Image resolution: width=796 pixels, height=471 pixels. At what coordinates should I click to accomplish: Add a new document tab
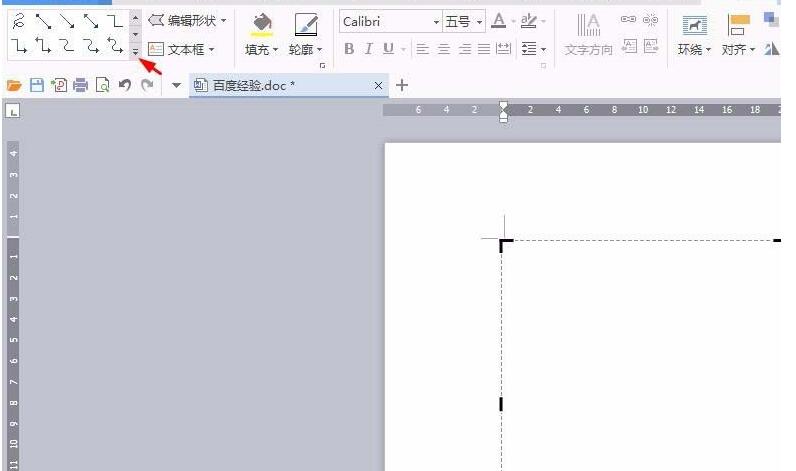[x=402, y=85]
